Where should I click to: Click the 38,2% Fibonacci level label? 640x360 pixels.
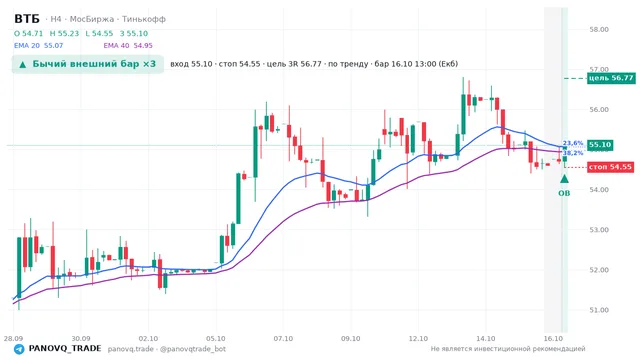pyautogui.click(x=573, y=153)
